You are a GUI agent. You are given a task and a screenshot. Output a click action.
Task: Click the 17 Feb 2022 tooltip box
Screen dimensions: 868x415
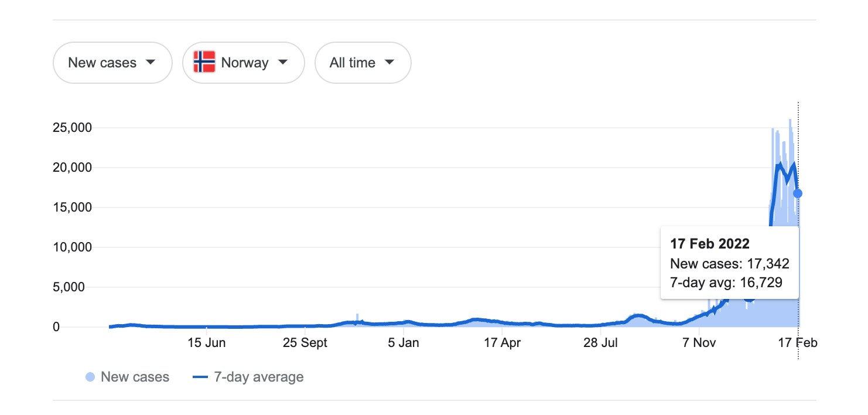[730, 263]
